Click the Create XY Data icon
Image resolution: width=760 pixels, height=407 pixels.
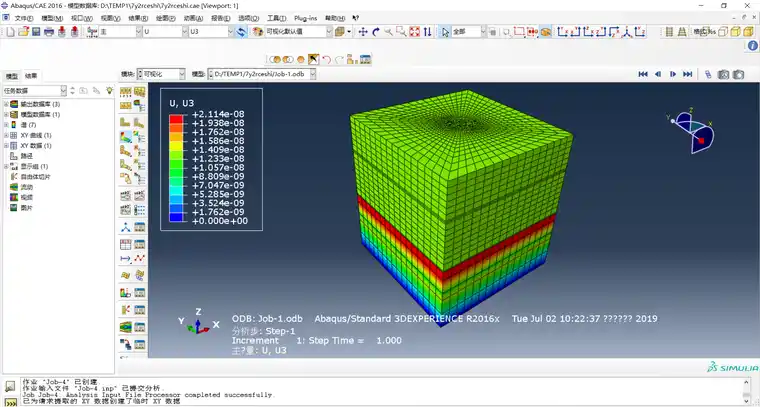(x=126, y=244)
